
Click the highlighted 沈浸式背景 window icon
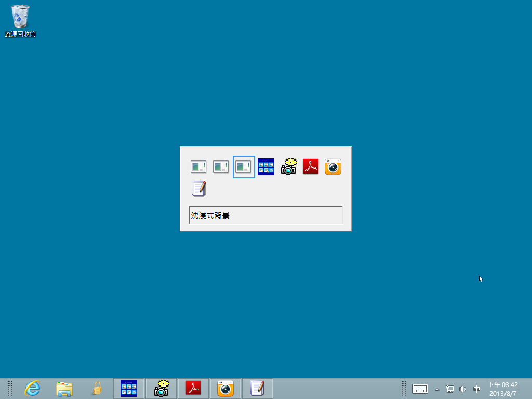click(x=243, y=166)
